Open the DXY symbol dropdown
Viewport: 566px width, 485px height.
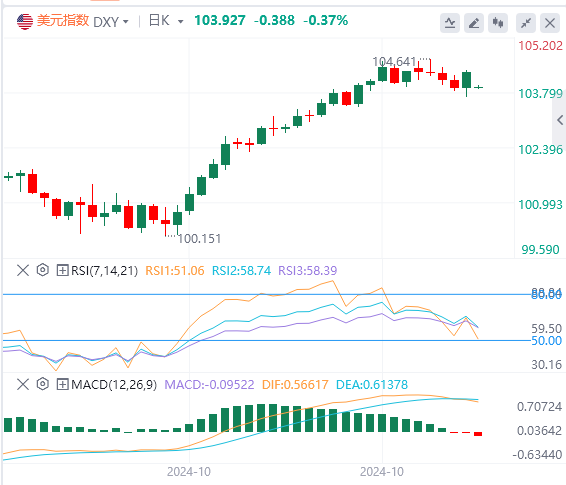pos(111,22)
